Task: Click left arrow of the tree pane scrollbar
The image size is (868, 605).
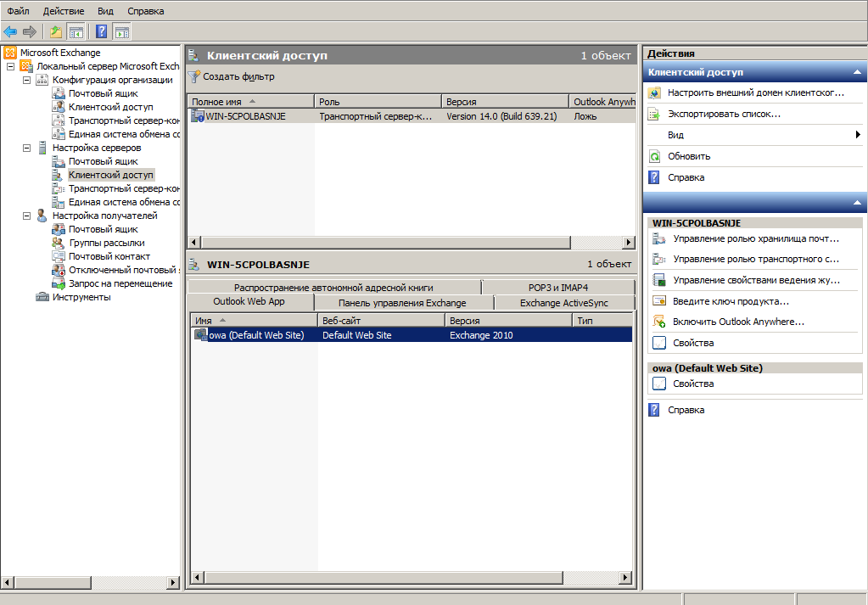Action: [x=7, y=582]
